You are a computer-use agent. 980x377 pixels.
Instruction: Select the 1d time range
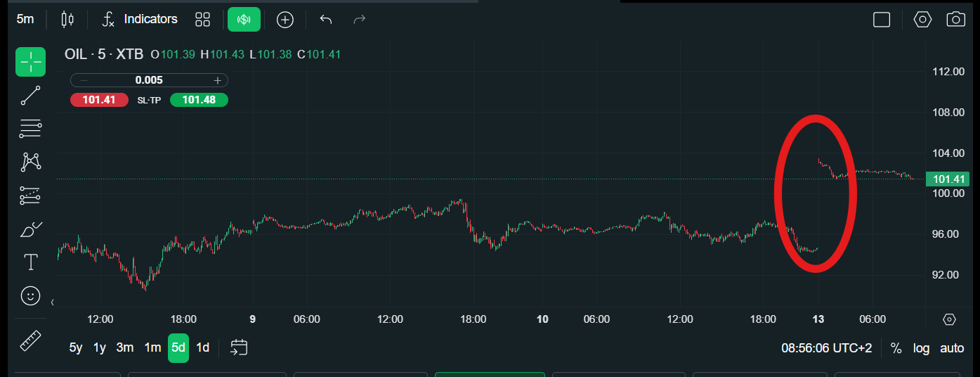coord(202,347)
